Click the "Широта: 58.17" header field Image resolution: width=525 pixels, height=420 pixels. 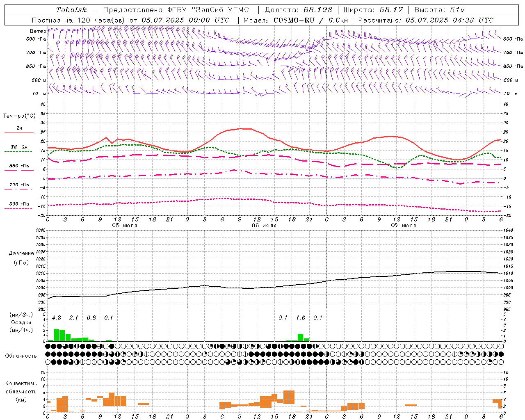pyautogui.click(x=373, y=10)
